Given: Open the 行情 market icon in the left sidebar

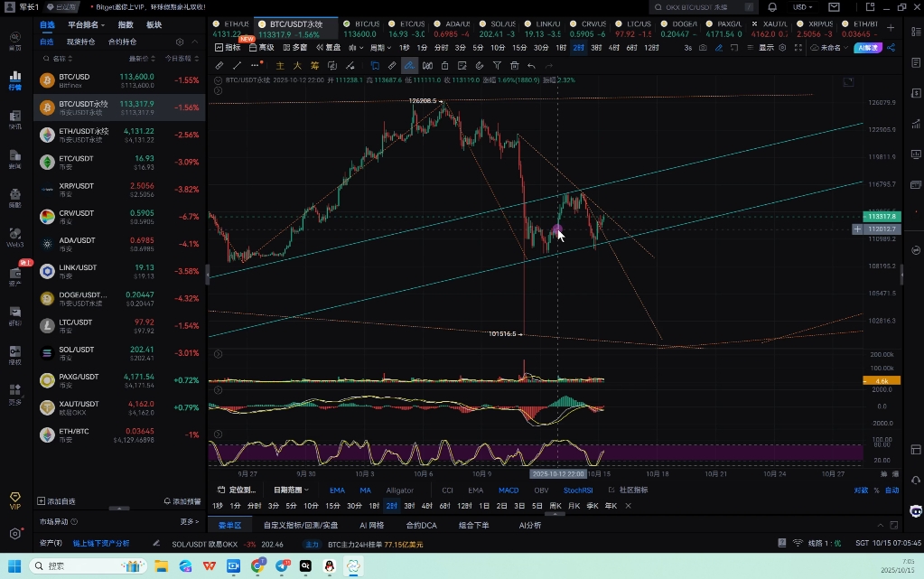Looking at the screenshot, I should 15,81.
